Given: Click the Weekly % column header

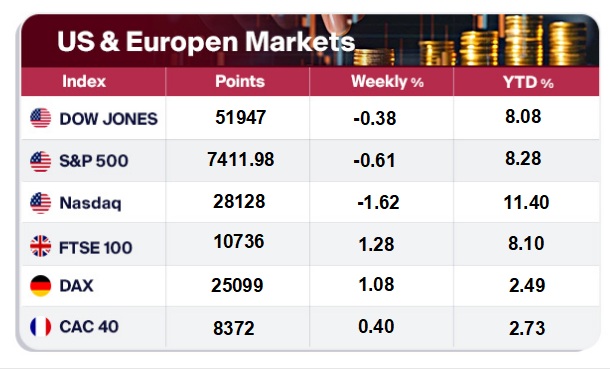Looking at the screenshot, I should coord(387,82).
